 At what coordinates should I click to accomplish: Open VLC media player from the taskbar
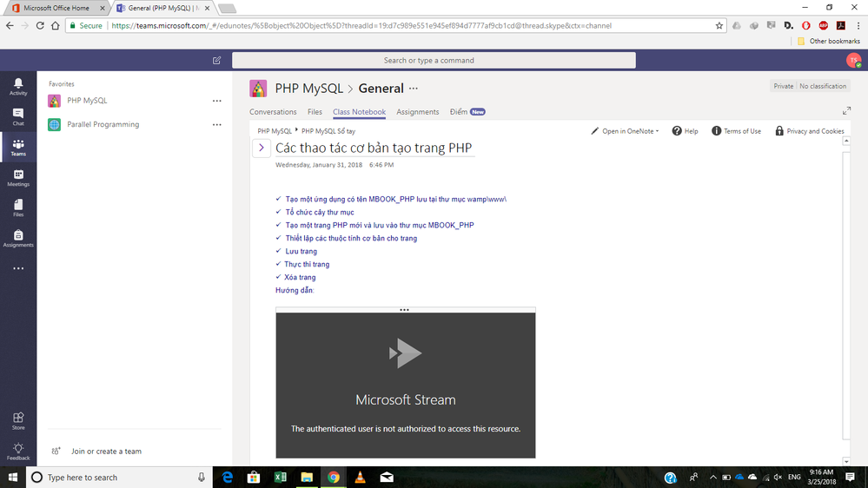360,477
